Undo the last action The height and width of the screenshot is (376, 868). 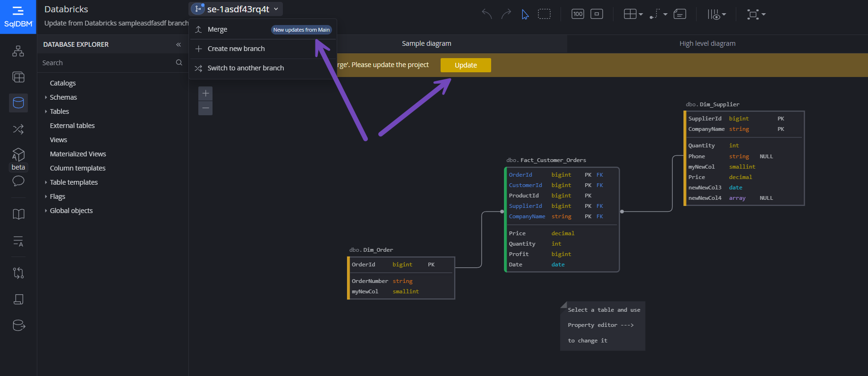pos(487,14)
